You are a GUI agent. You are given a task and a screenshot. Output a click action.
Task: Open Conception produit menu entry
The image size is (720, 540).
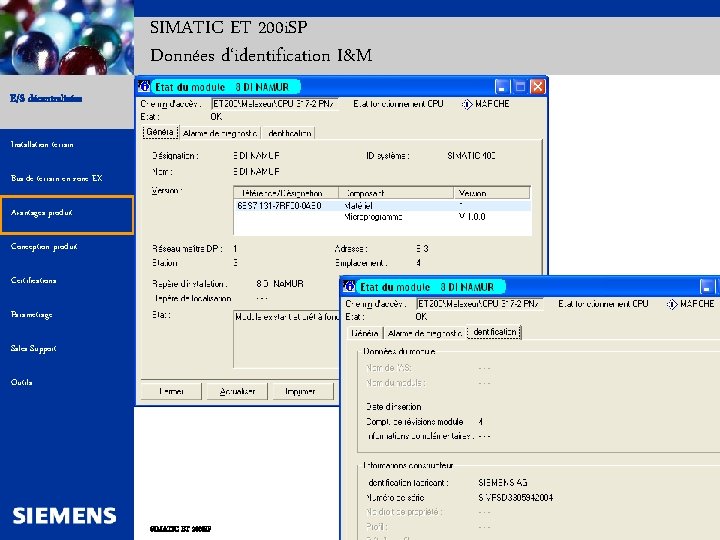pos(44,247)
